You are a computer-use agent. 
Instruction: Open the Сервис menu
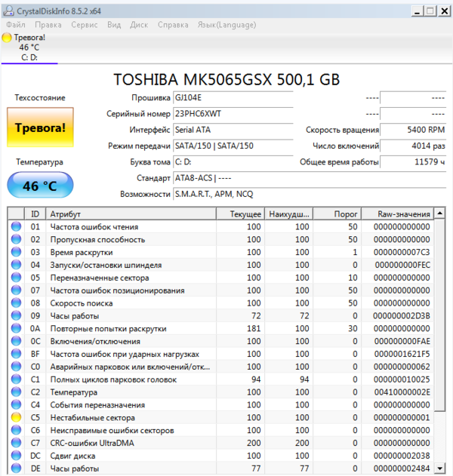point(84,24)
